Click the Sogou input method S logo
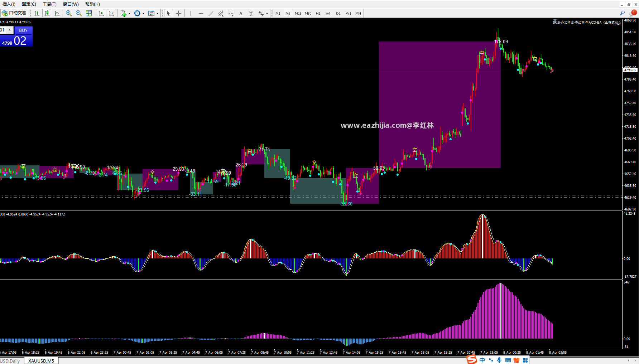639x364 pixels. coord(472,359)
